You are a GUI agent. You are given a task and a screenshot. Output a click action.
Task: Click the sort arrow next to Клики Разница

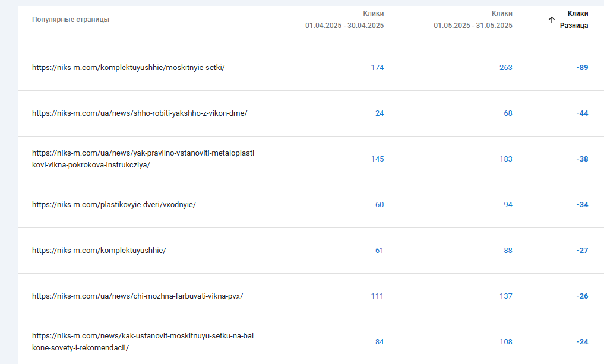(552, 20)
